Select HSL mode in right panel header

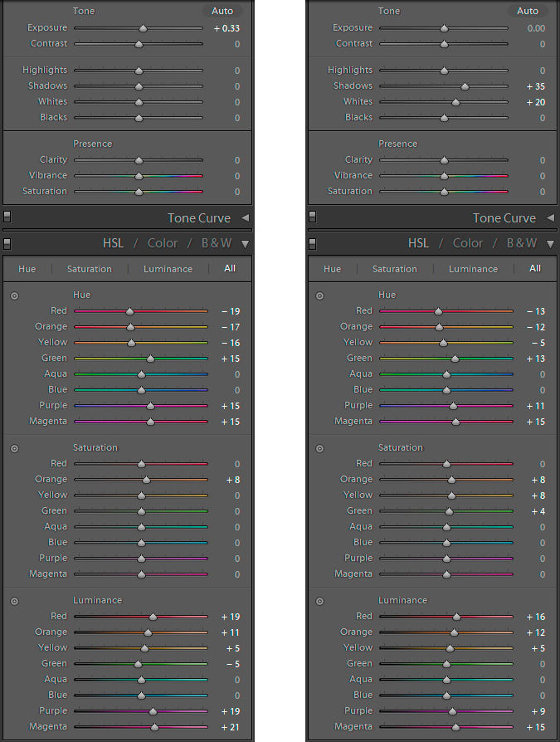tap(418, 243)
